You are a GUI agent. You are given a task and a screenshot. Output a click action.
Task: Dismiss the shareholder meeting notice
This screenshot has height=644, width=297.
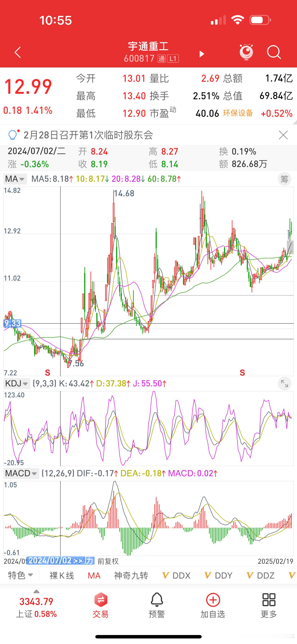click(283, 135)
